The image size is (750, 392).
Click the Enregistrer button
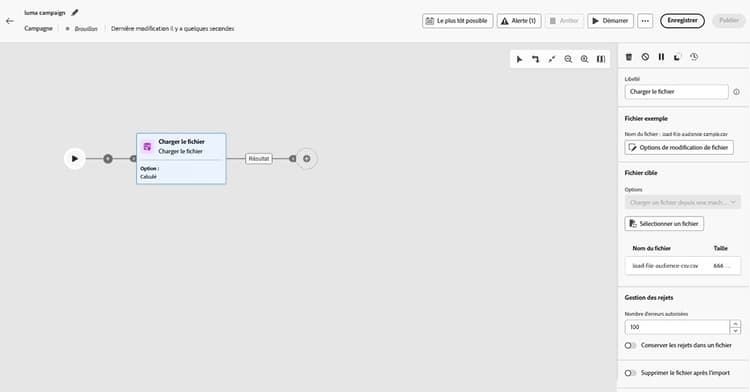click(x=683, y=21)
